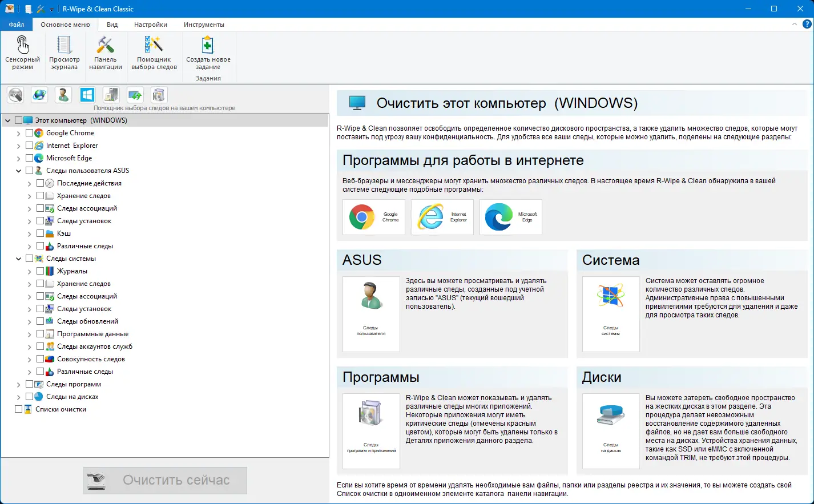Select the globe internet traces filter icon
The image size is (814, 504).
point(39,95)
